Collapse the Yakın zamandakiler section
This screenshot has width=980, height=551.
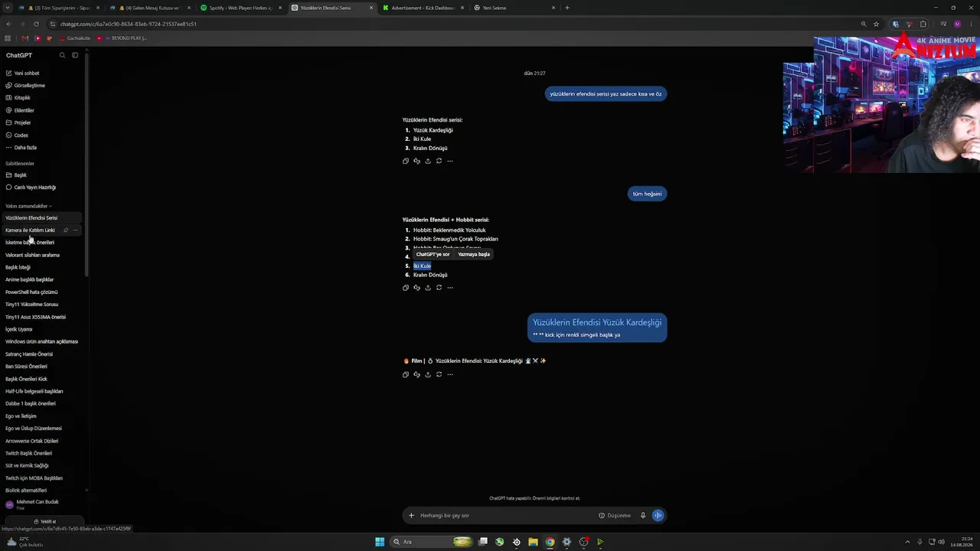tap(28, 206)
